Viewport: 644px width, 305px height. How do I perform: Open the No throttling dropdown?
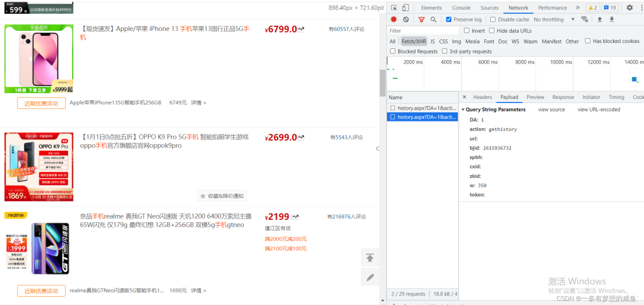click(554, 19)
